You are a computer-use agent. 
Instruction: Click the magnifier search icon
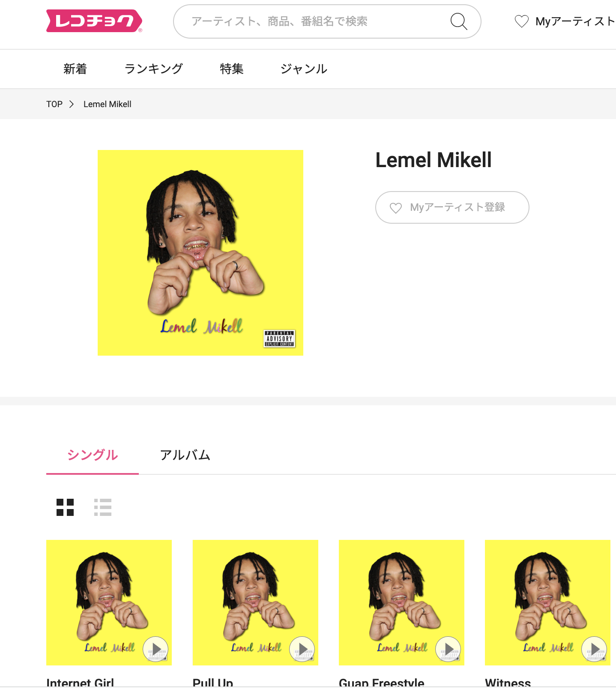point(459,21)
